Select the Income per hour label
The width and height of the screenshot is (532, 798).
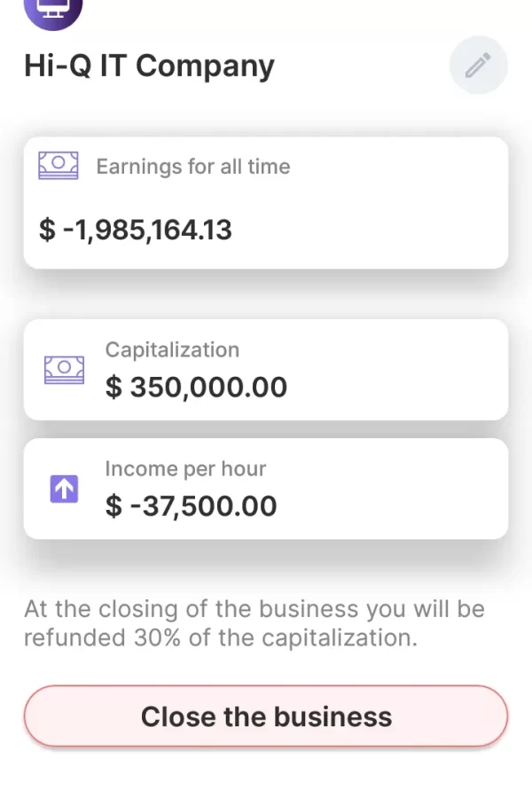pos(185,468)
